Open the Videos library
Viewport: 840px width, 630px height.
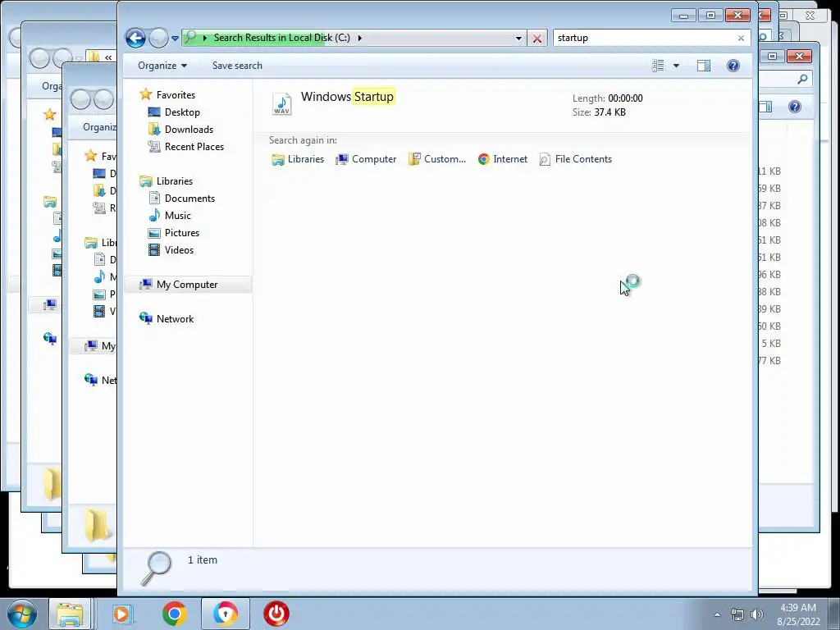pyautogui.click(x=179, y=249)
